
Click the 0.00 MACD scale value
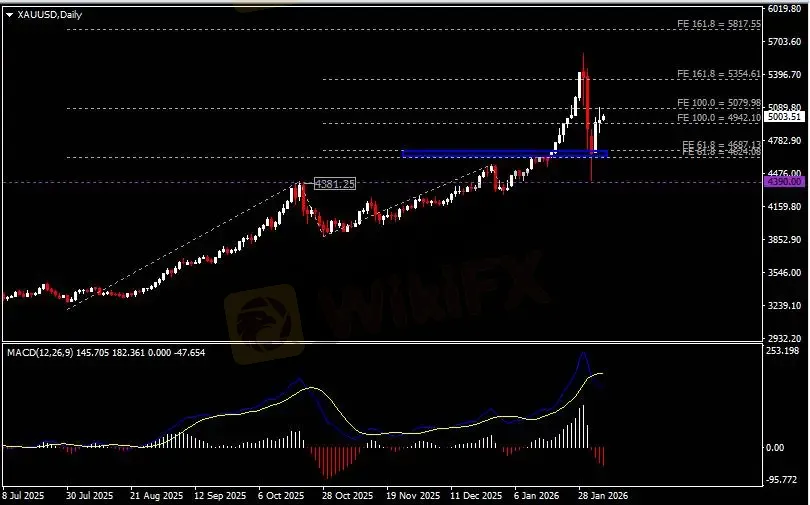[774, 448]
